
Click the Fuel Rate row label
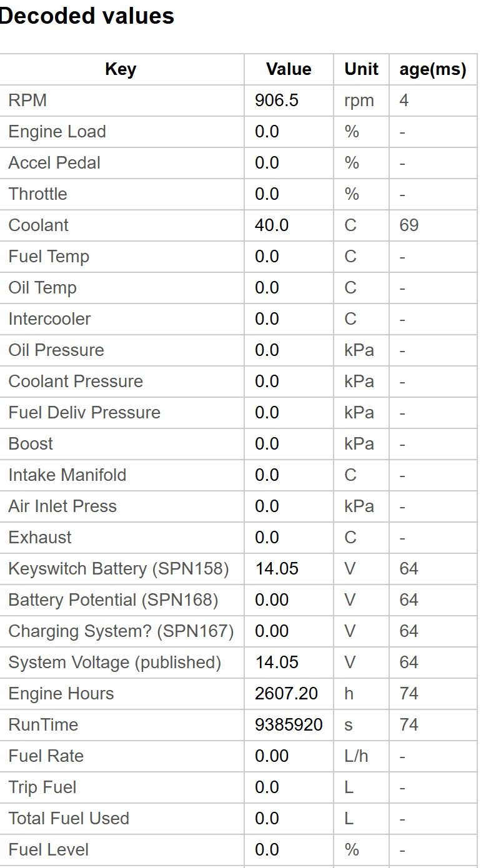(46, 756)
